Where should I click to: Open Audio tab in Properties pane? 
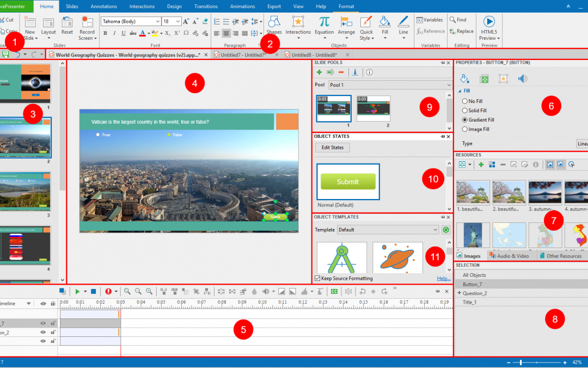click(523, 79)
